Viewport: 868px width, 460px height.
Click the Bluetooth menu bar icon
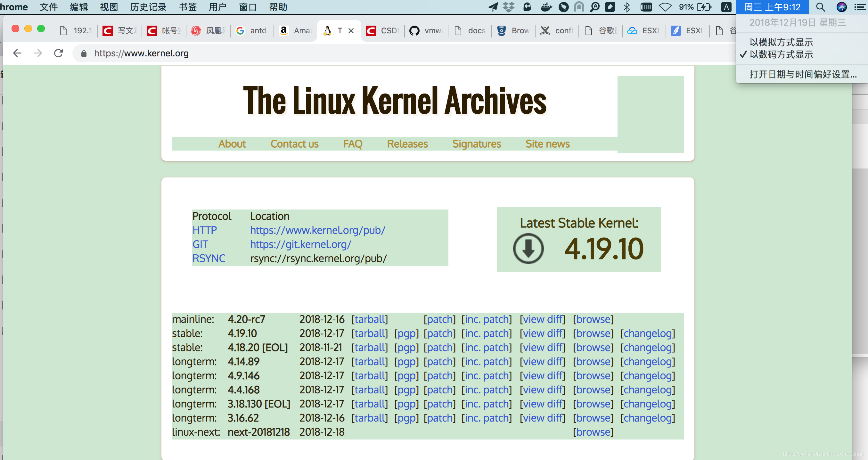click(627, 7)
